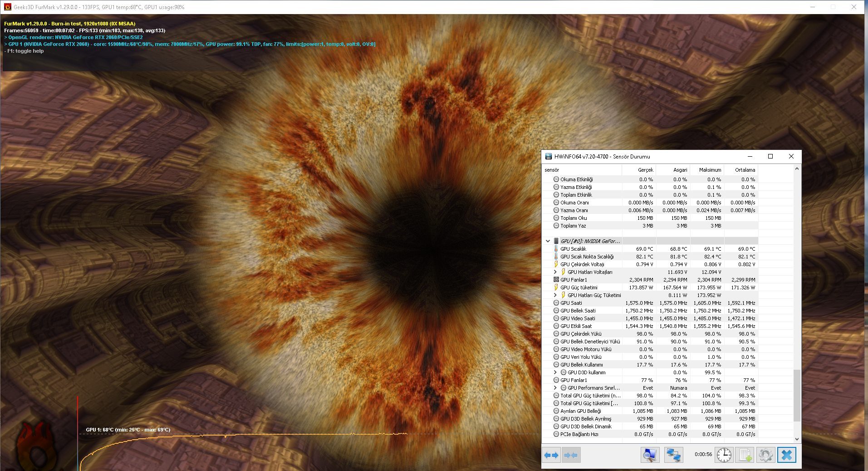
Task: Click the Toplamı Yaz row icon
Action: point(556,226)
